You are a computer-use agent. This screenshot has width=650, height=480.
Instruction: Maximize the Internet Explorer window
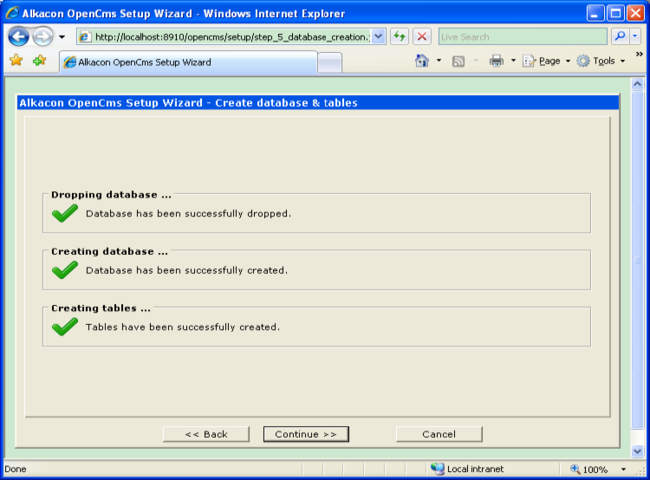tap(616, 13)
